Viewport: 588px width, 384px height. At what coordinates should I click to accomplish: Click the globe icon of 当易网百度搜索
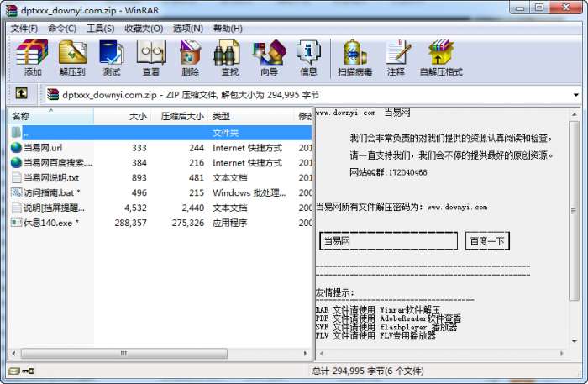(x=16, y=162)
